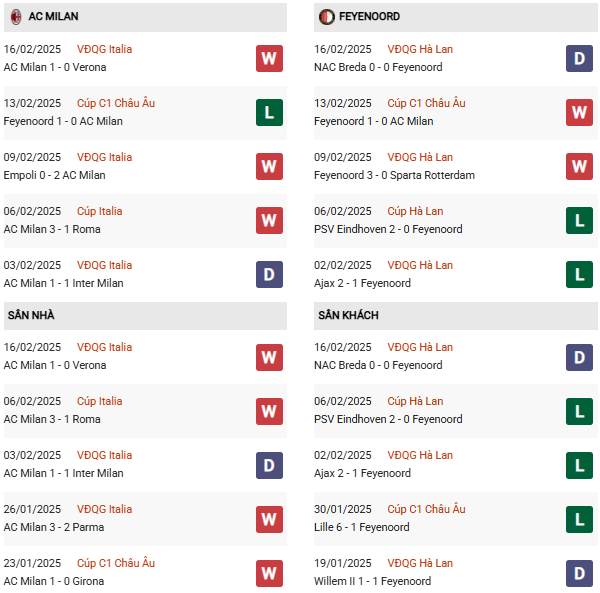Click the D badge for AC Milan vs Inter Milan
The image size is (600, 593).
[x=269, y=274]
